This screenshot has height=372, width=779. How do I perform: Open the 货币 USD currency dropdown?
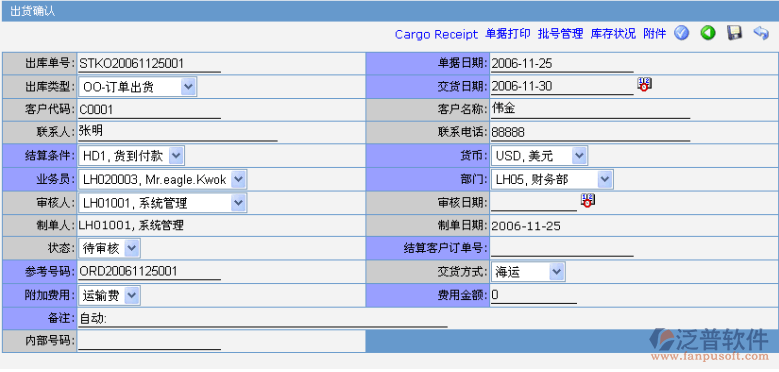tap(540, 156)
